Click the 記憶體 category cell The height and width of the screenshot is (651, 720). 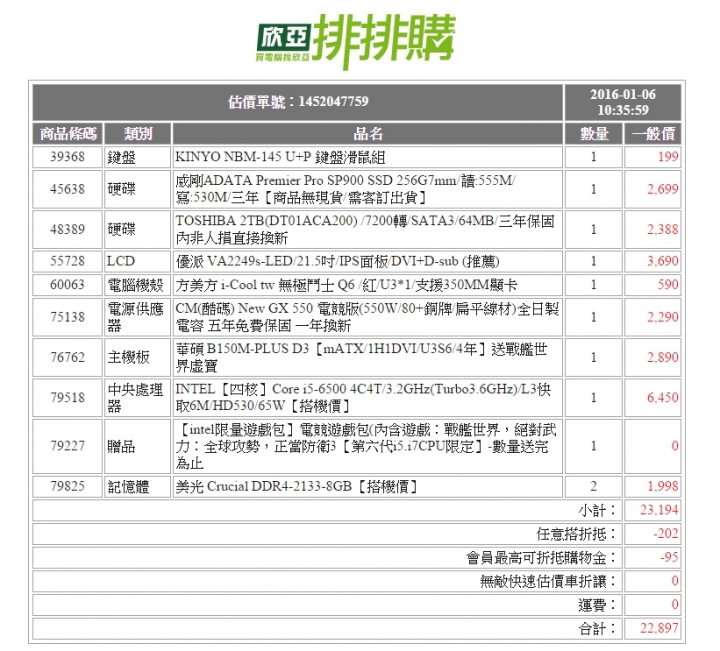pyautogui.click(x=138, y=486)
